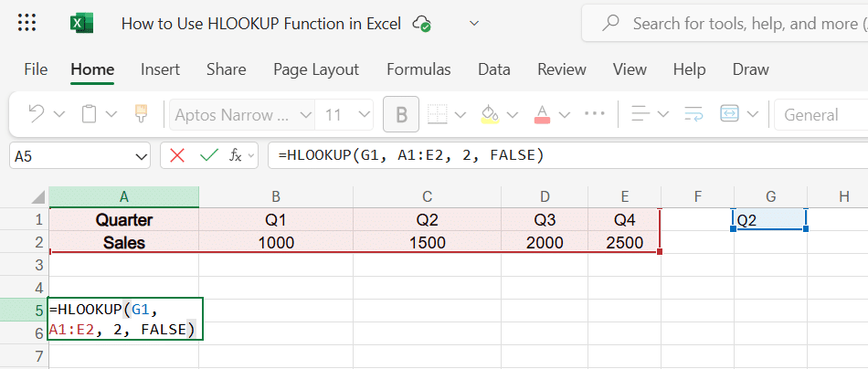
Task: Click the Wrap Text icon
Action: pos(693,114)
